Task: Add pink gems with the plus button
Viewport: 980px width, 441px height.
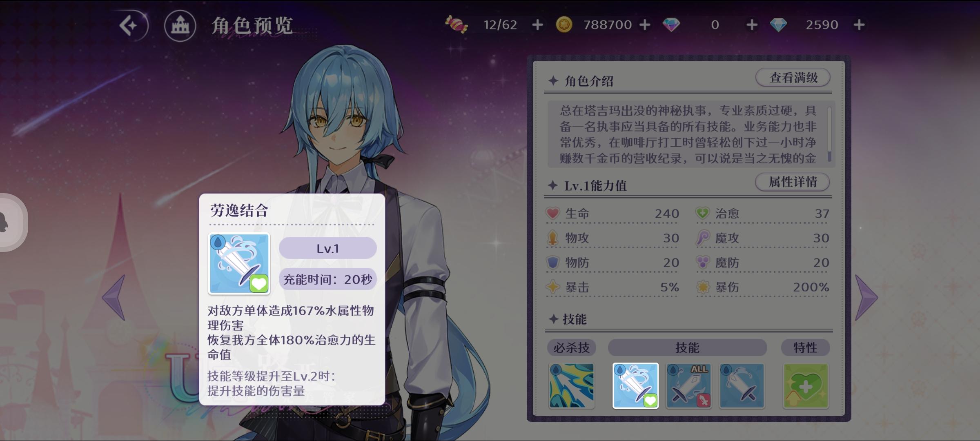Action: click(x=752, y=25)
